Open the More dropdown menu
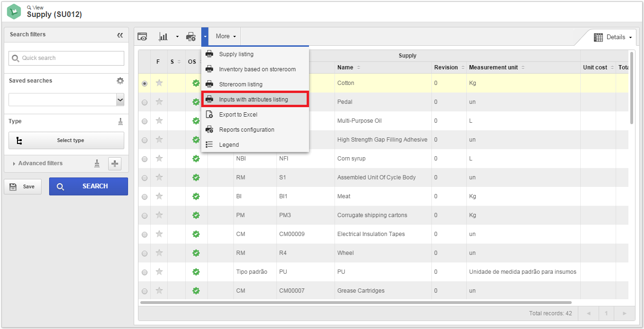The height and width of the screenshot is (329, 644). pyautogui.click(x=225, y=36)
